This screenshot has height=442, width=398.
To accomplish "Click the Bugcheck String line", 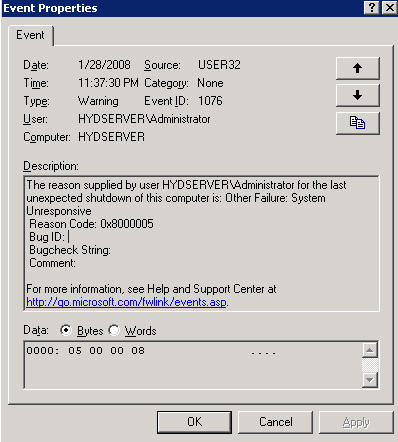I will [x=70, y=250].
